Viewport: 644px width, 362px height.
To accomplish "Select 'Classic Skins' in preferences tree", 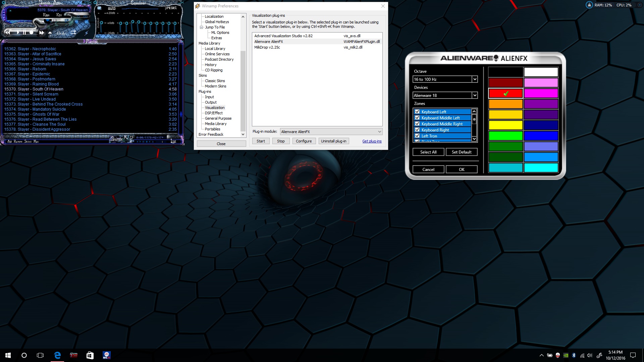I will [x=215, y=81].
